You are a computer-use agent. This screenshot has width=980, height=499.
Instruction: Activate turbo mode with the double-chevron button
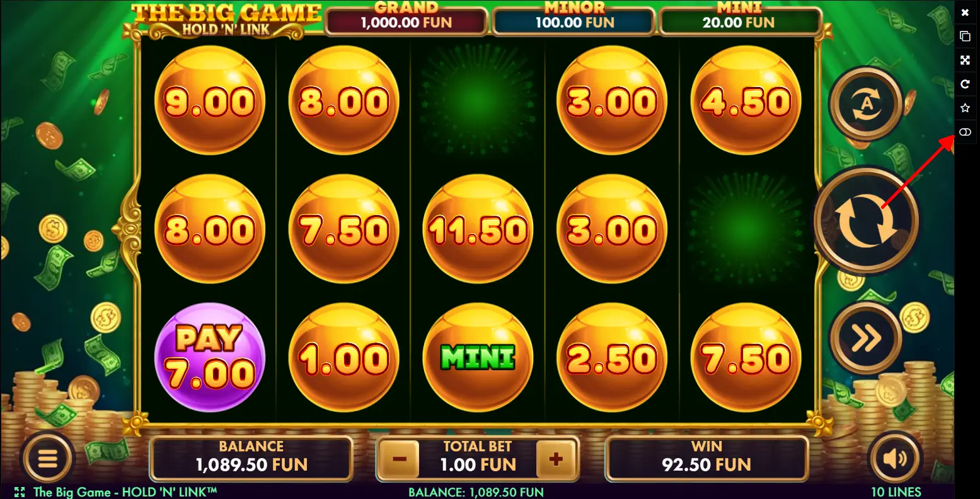click(x=867, y=339)
